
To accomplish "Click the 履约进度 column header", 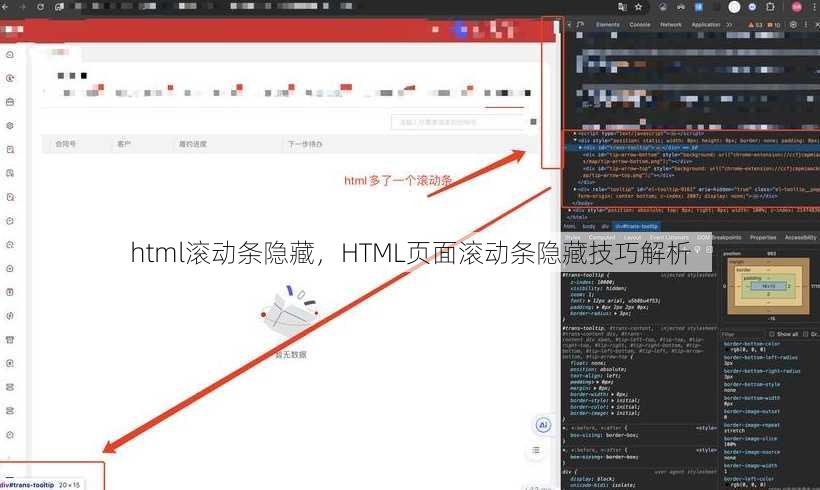I will click(193, 144).
